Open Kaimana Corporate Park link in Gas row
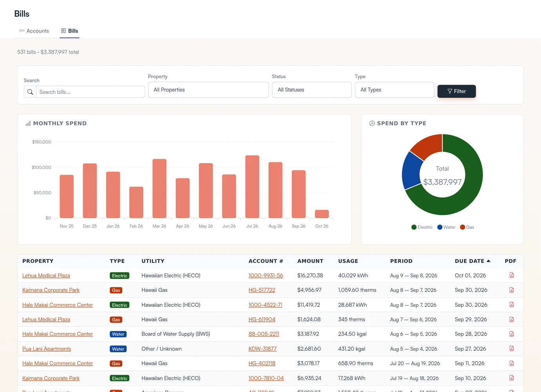541x392 pixels. (51, 290)
